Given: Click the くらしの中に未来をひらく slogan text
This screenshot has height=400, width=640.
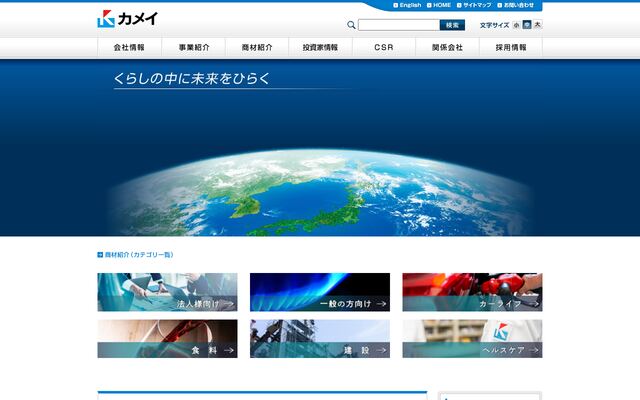Looking at the screenshot, I should point(192,78).
